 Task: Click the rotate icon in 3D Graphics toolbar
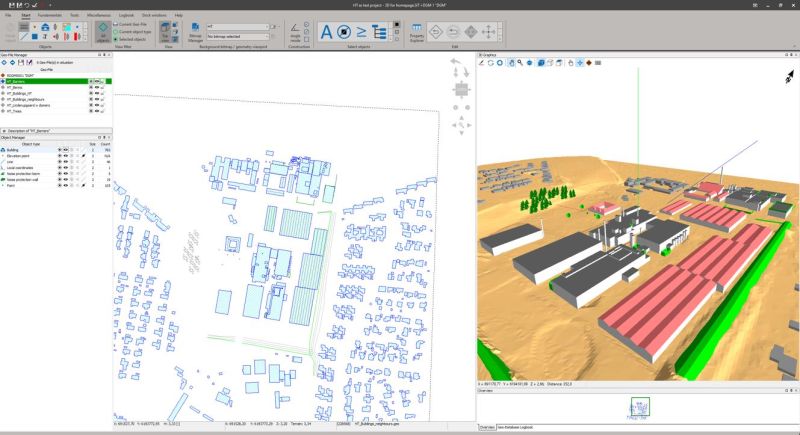(x=490, y=63)
